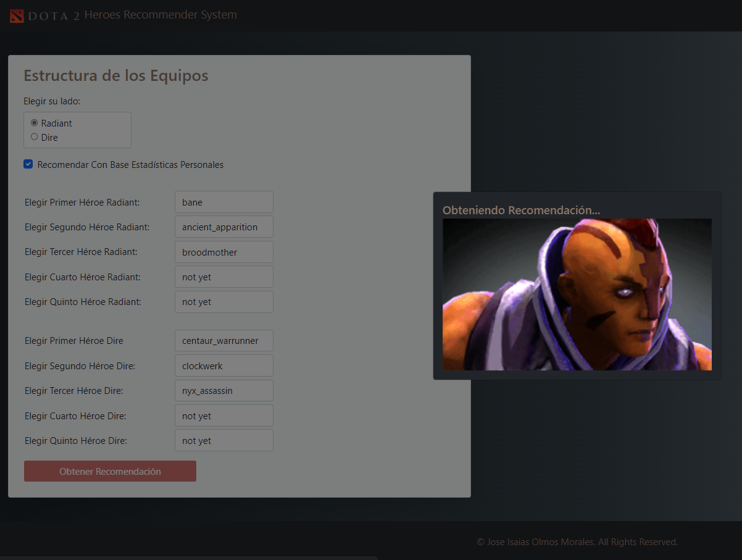Viewport: 742px width, 560px height.
Task: Click the Elegir Primer Héroe Dire label
Action: 74,341
